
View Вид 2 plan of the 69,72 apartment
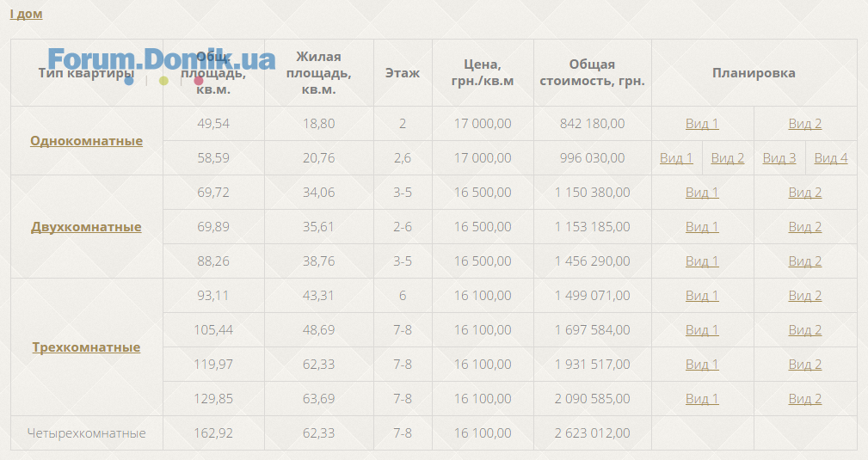pyautogui.click(x=805, y=192)
